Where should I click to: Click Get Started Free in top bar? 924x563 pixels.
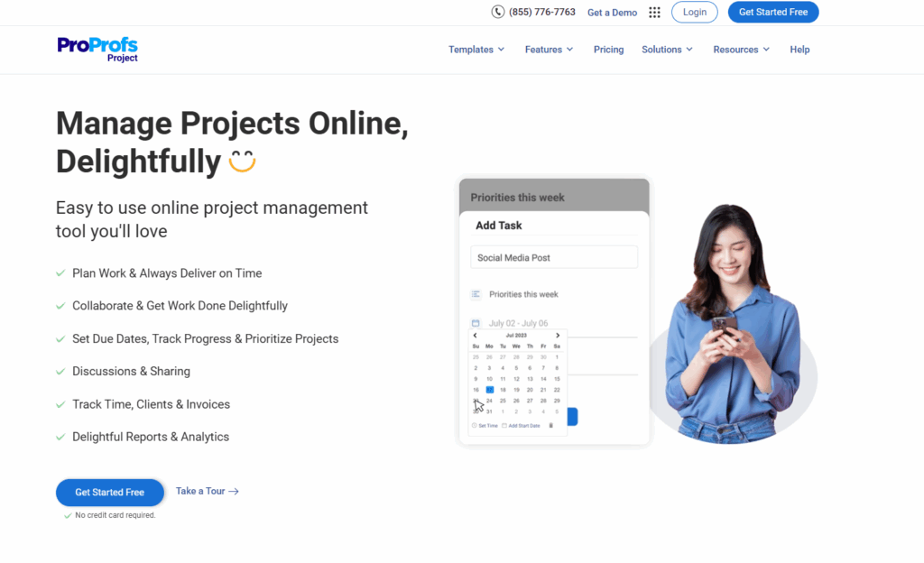772,12
